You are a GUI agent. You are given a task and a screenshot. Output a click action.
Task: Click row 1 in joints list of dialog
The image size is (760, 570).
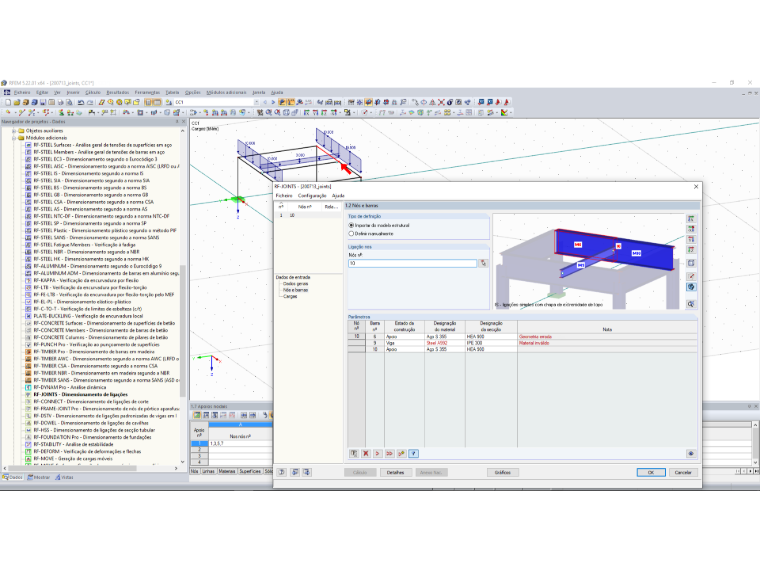coord(308,215)
